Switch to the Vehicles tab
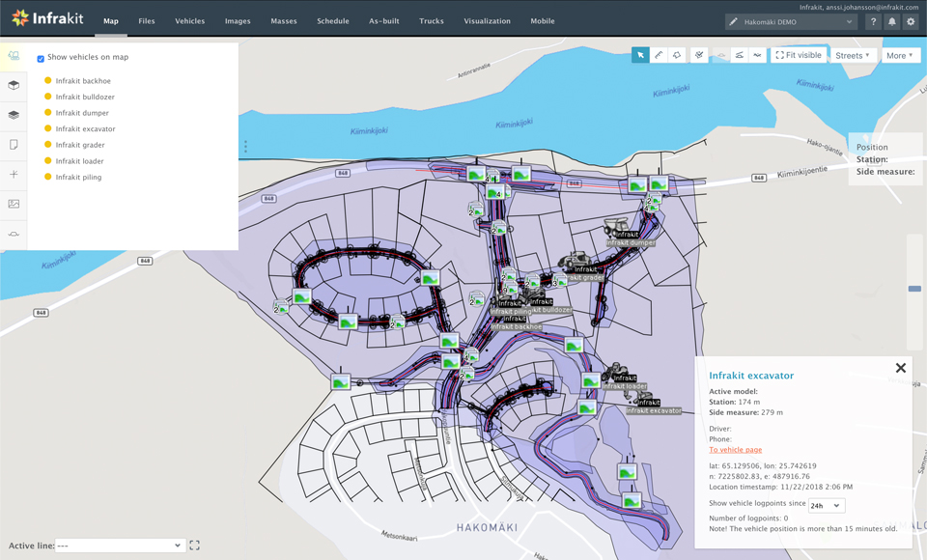The height and width of the screenshot is (560, 927). coord(189,21)
